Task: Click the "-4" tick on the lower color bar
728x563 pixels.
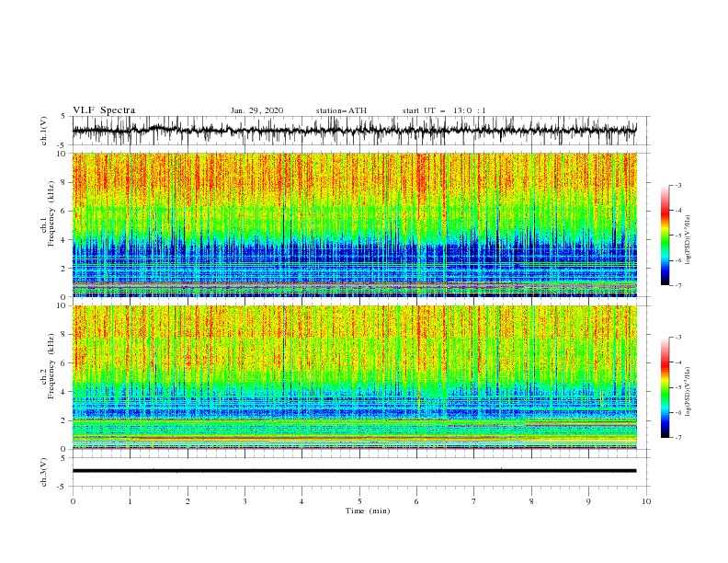Action: click(x=677, y=362)
